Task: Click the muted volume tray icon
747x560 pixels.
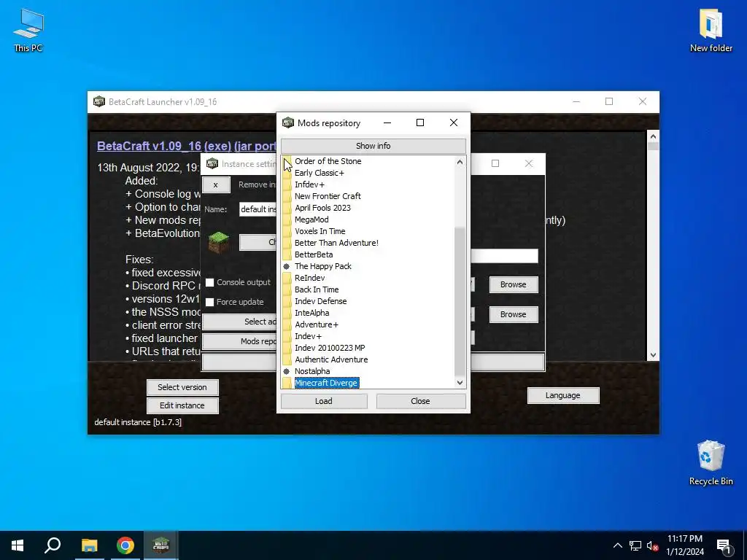Action: 652,545
